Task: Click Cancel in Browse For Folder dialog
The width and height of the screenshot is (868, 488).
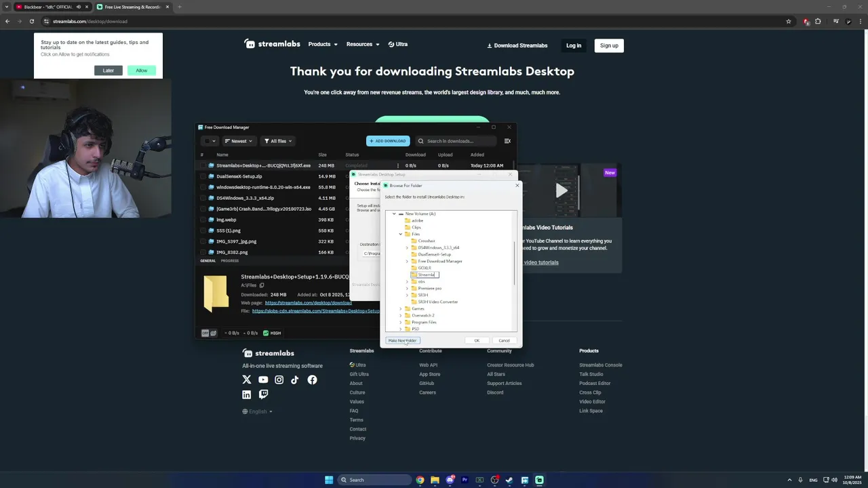Action: (x=504, y=340)
